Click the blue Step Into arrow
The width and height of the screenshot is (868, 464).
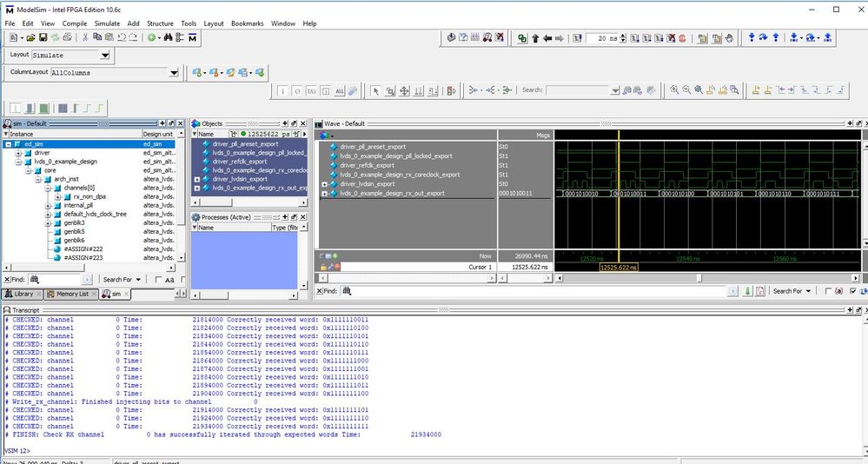coord(752,37)
